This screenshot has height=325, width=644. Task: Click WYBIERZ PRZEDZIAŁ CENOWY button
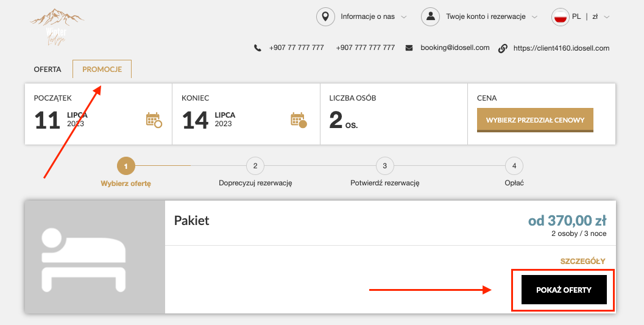pos(535,120)
